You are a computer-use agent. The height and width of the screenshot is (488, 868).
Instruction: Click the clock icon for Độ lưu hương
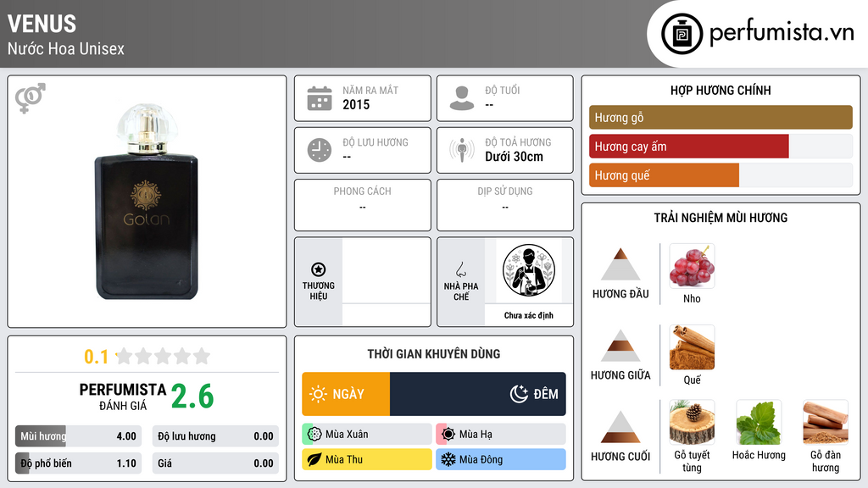tap(320, 150)
